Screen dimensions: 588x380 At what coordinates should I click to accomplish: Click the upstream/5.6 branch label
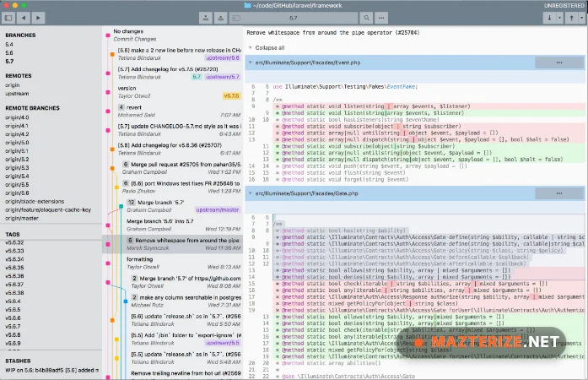[x=223, y=57]
